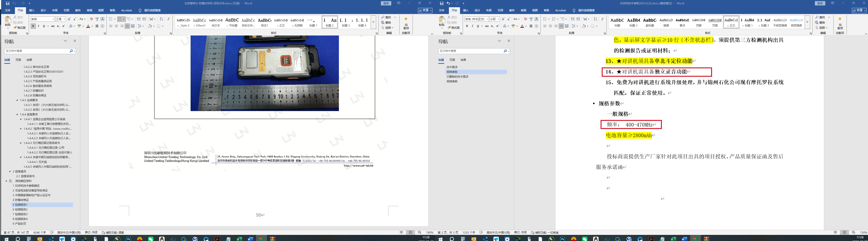Open Add-ins from the left window ribbon

[x=406, y=23]
